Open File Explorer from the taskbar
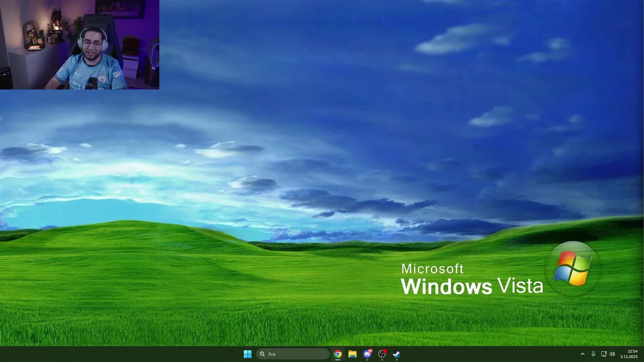This screenshot has width=644, height=362. pos(352,354)
